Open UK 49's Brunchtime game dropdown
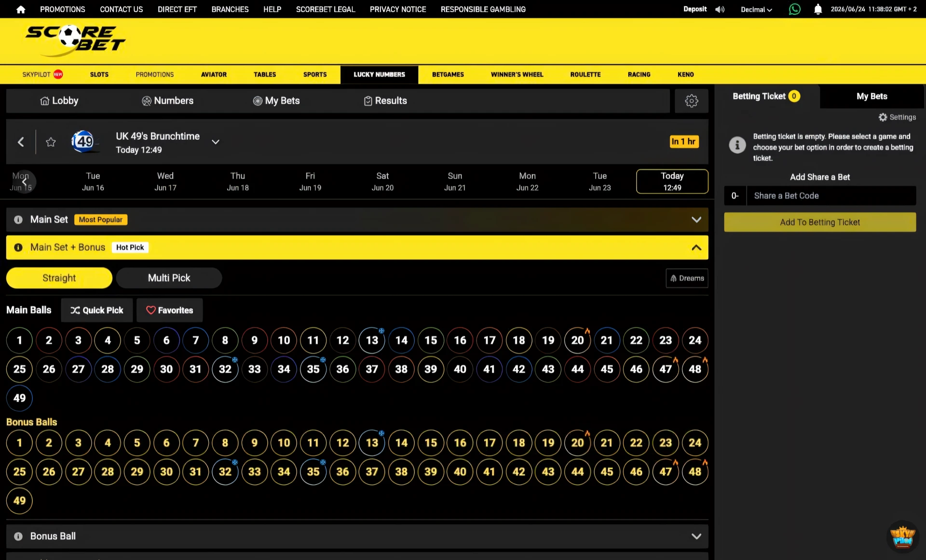The image size is (926, 560). click(x=216, y=142)
